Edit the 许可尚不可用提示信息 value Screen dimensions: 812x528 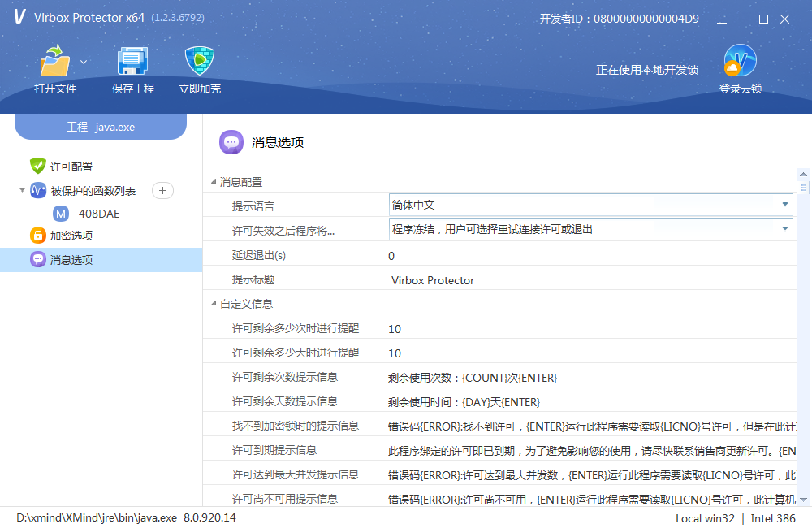tap(590, 500)
